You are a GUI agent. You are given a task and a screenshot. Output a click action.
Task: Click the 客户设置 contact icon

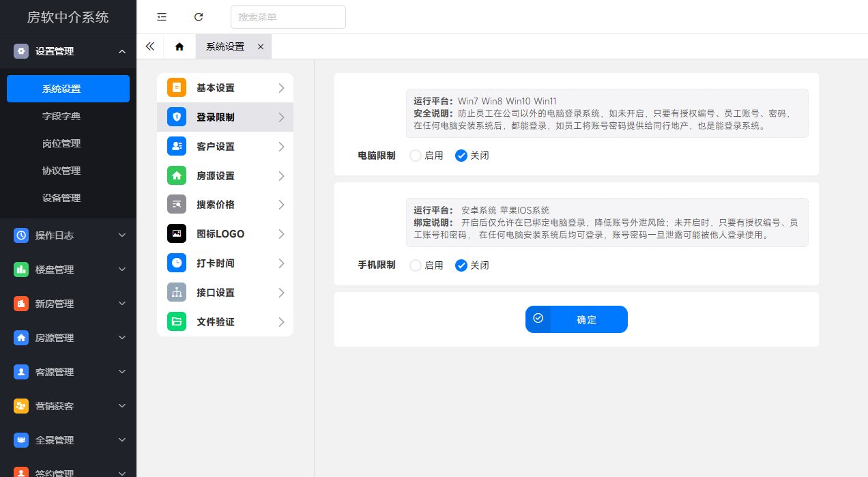pyautogui.click(x=177, y=146)
